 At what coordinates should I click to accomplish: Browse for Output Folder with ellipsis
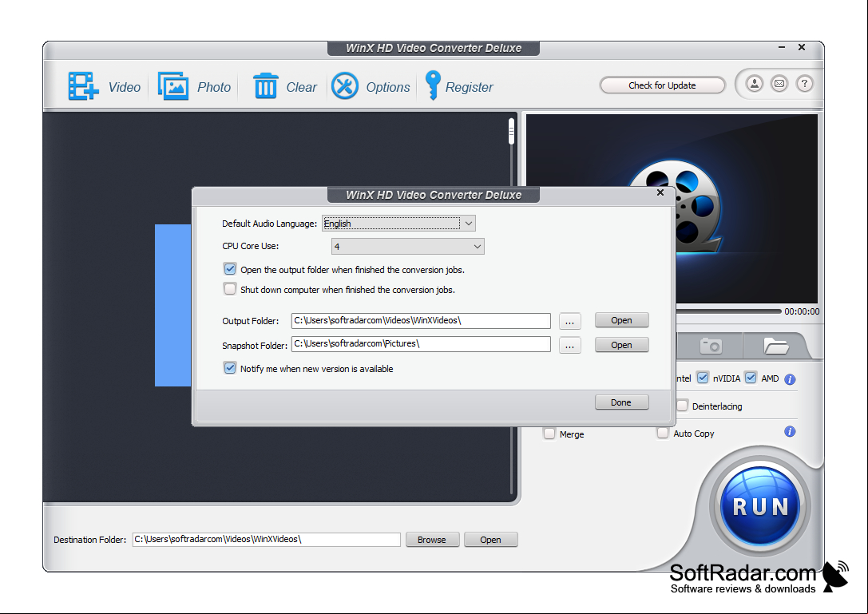[x=569, y=320]
